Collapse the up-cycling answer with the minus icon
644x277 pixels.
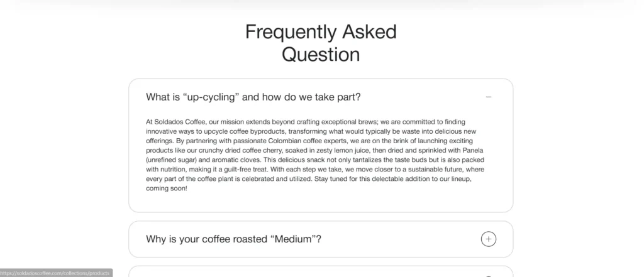[x=489, y=97]
